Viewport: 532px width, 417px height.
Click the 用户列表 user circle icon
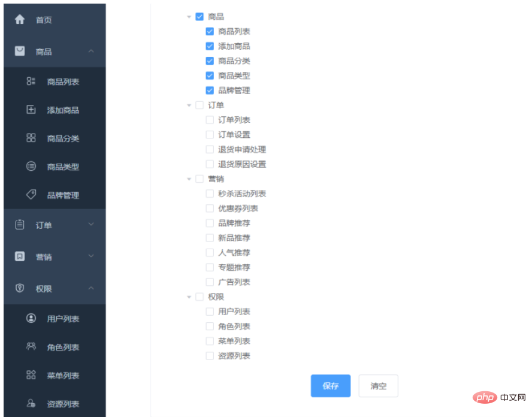coord(31,318)
